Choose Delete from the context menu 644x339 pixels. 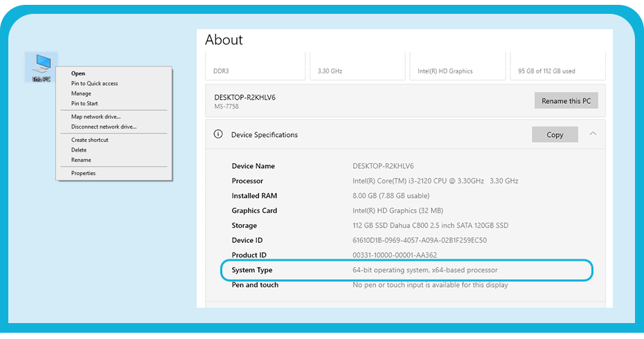[79, 150]
